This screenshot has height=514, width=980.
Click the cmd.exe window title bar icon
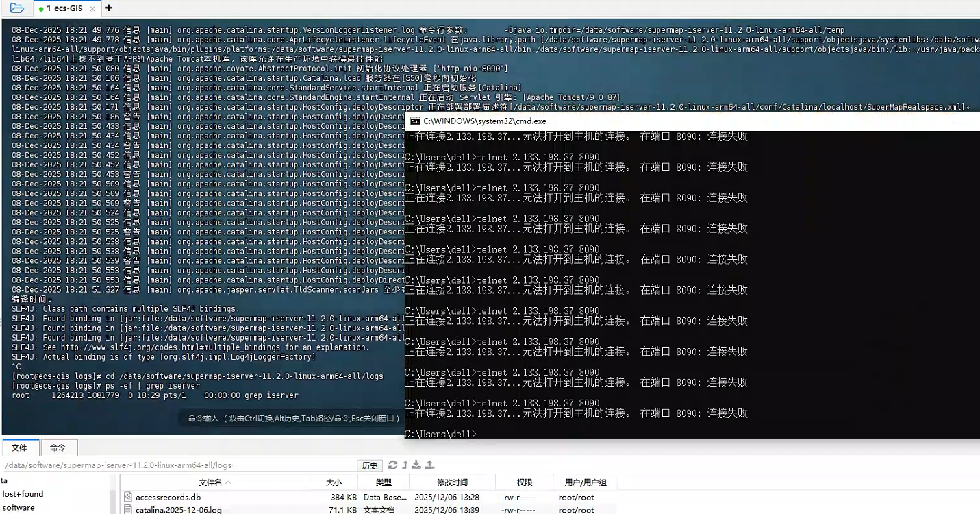[415, 121]
